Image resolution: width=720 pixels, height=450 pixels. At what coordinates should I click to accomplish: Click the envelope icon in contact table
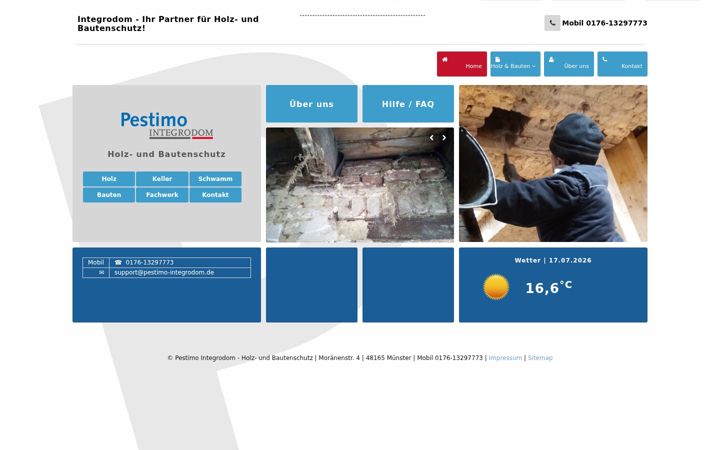click(101, 272)
